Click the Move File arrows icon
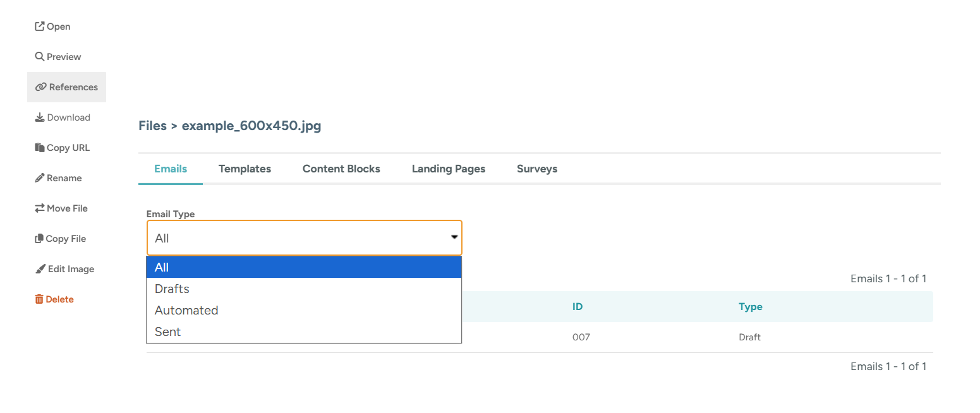 tap(40, 208)
